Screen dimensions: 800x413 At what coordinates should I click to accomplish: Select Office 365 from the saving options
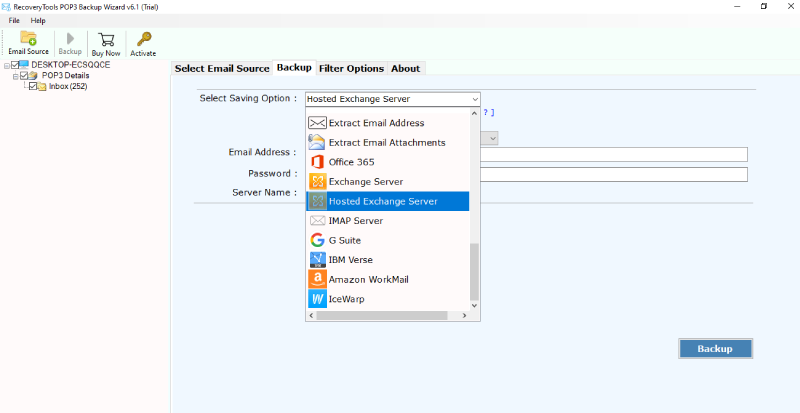click(350, 162)
